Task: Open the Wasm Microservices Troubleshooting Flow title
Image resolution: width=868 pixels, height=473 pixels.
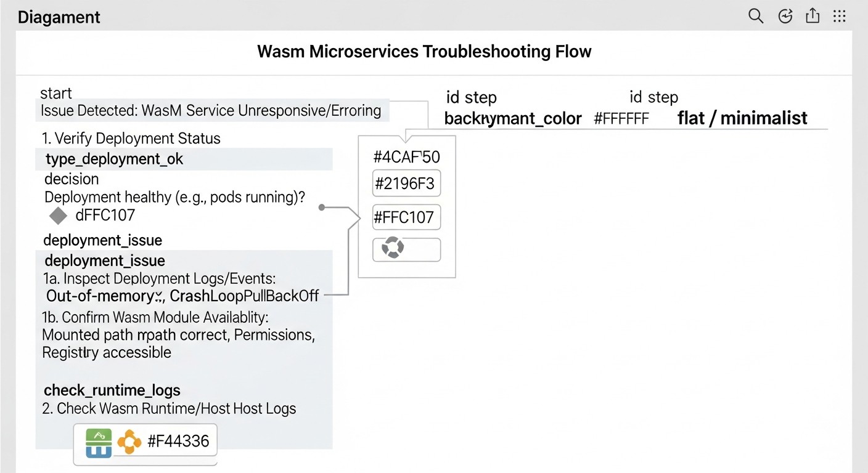Action: 424,52
